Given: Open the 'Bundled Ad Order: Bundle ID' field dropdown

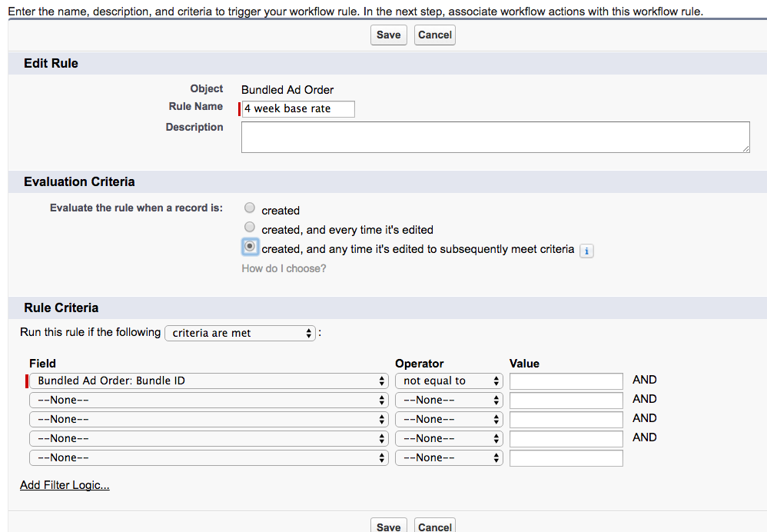Looking at the screenshot, I should (209, 381).
